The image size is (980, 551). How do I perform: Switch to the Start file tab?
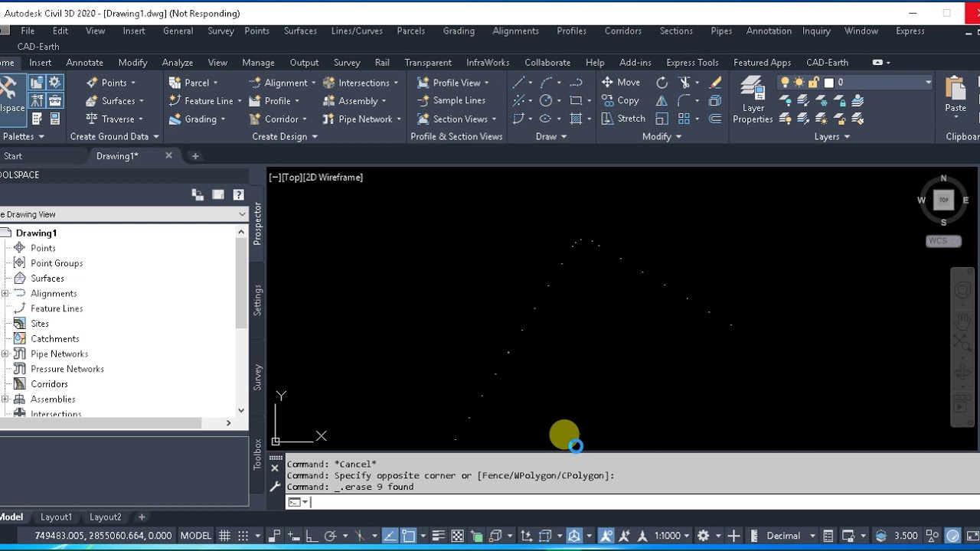pos(12,155)
